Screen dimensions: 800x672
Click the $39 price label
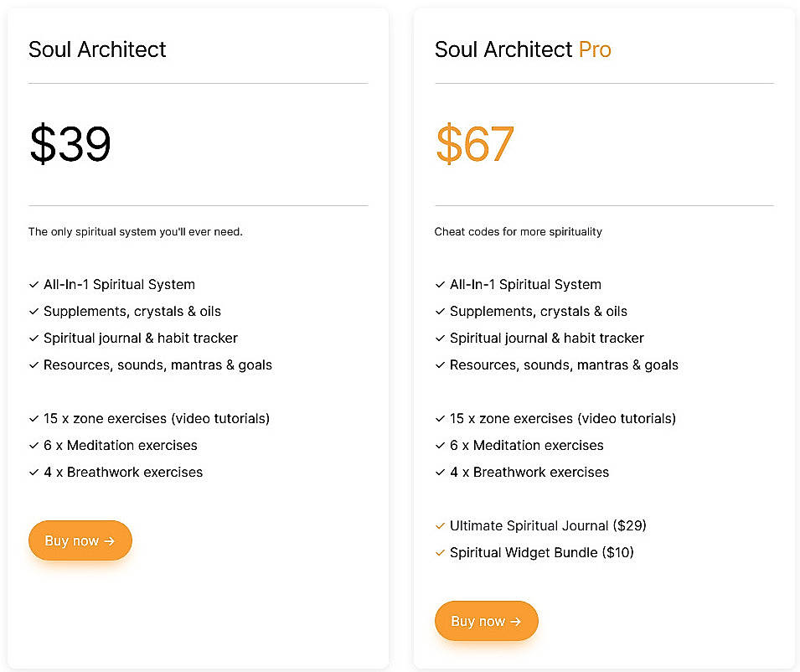(70, 144)
